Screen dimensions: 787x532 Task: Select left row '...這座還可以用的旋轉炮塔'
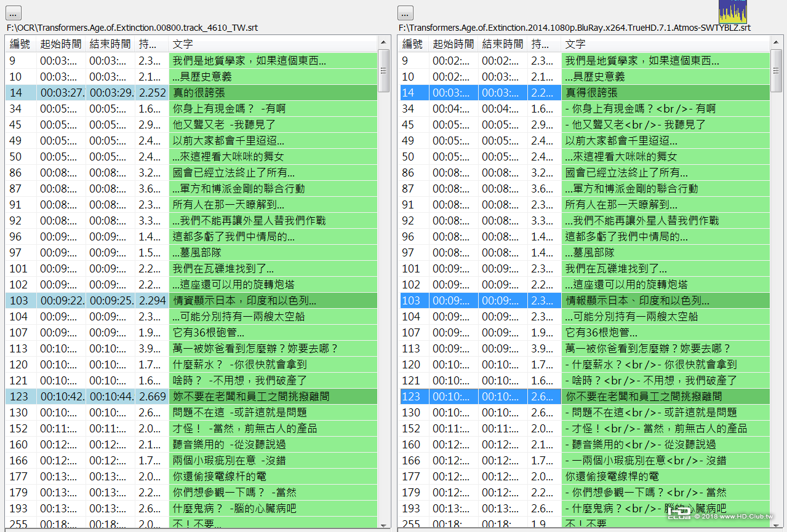pos(191,284)
